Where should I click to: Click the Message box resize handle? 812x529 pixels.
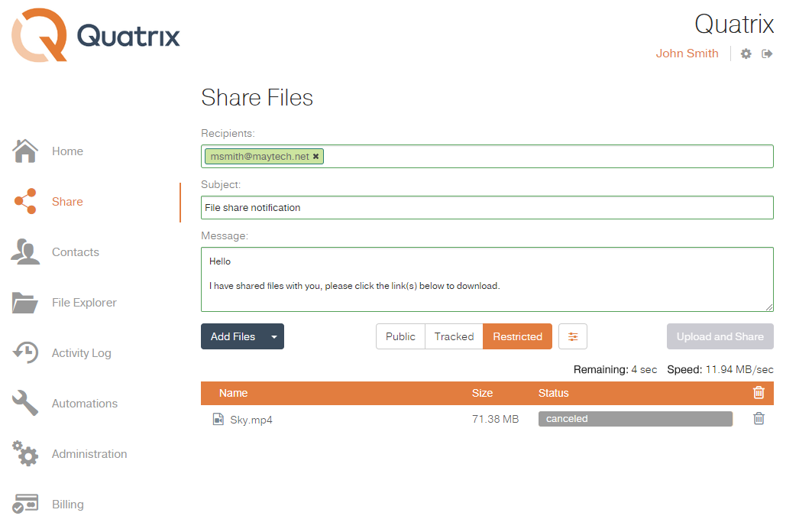pos(769,307)
